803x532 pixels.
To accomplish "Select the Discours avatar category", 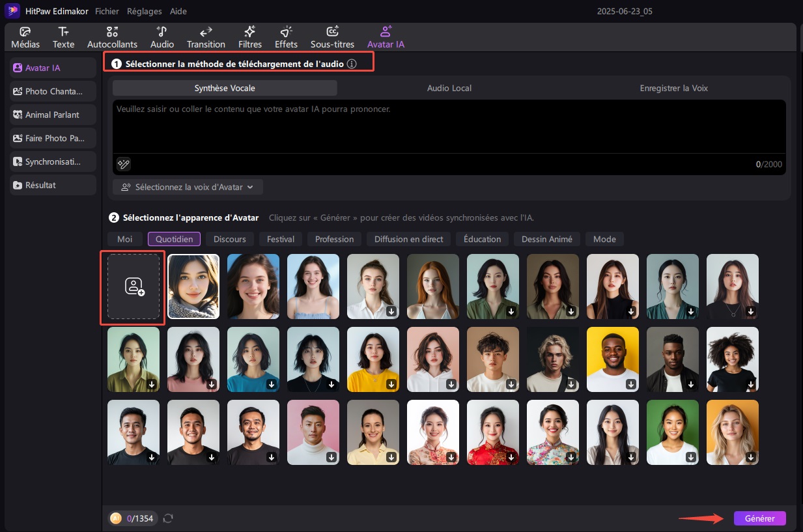I will (230, 239).
